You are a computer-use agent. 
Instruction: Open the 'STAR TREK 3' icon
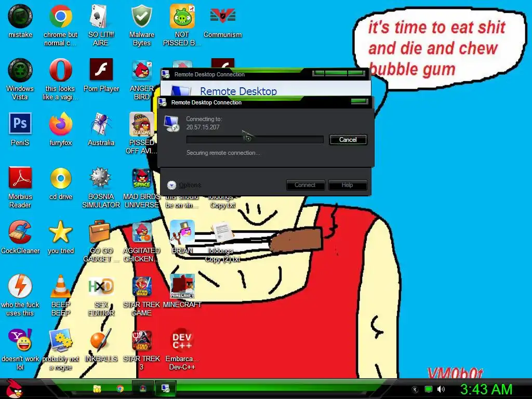pyautogui.click(x=141, y=349)
